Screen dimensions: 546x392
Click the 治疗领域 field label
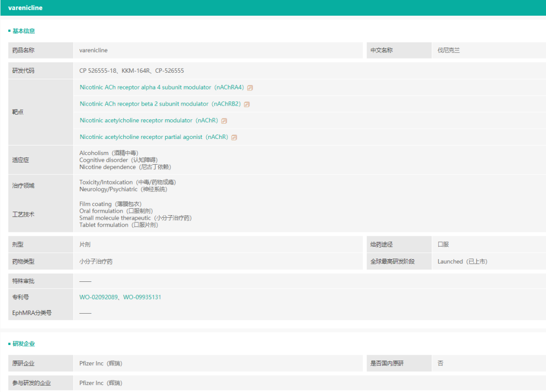(23, 185)
